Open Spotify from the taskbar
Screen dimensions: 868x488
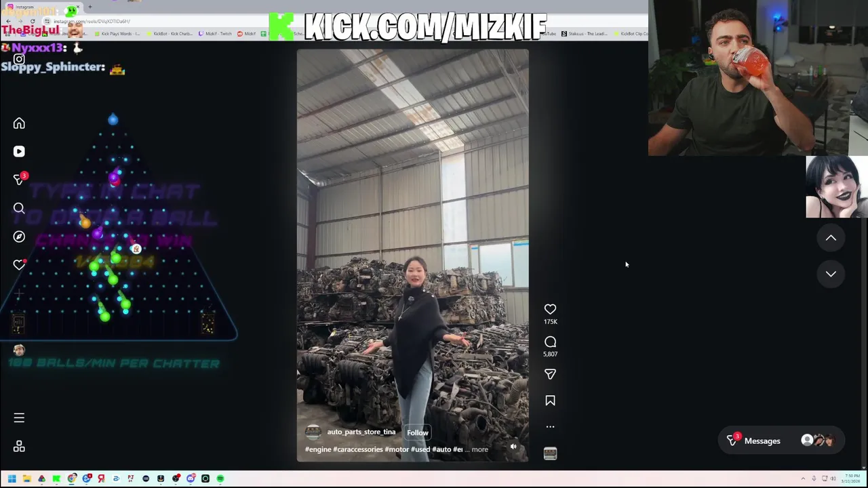click(220, 479)
